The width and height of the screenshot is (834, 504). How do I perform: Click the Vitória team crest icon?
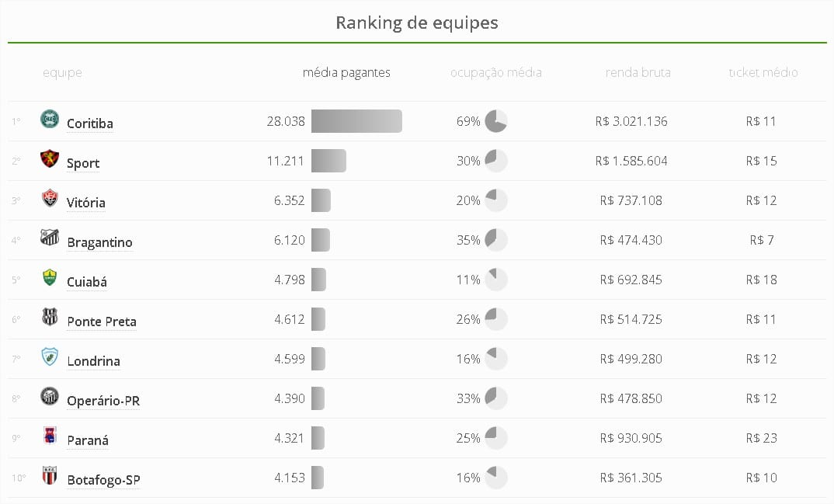pyautogui.click(x=50, y=199)
